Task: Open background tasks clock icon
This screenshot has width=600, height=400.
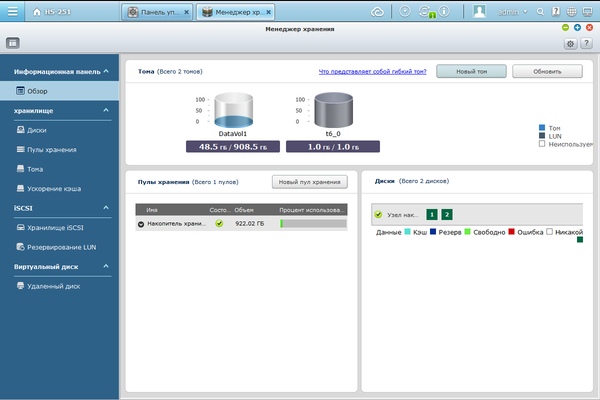Action: click(404, 11)
